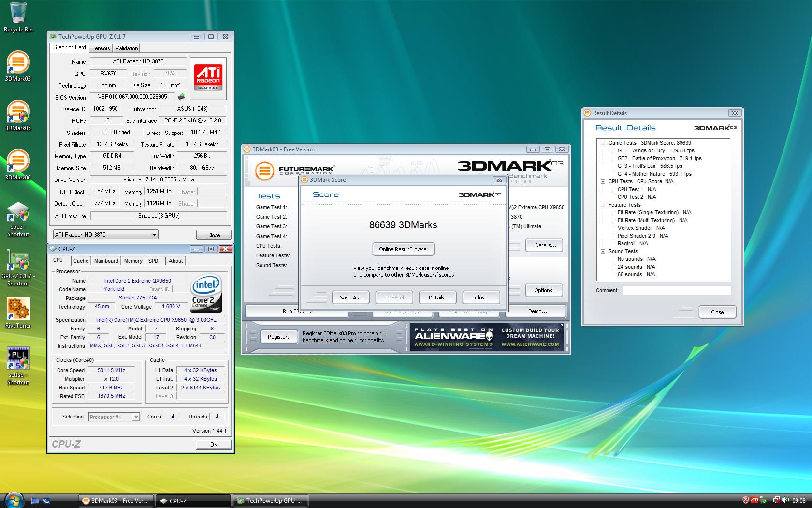812x508 pixels.
Task: Collapse the Sound Tests tree node
Action: pyautogui.click(x=603, y=252)
